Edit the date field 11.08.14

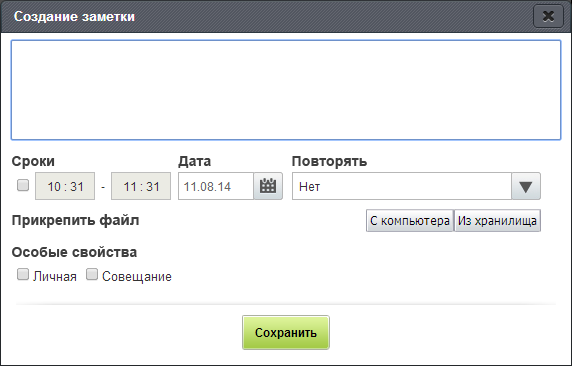tap(216, 186)
